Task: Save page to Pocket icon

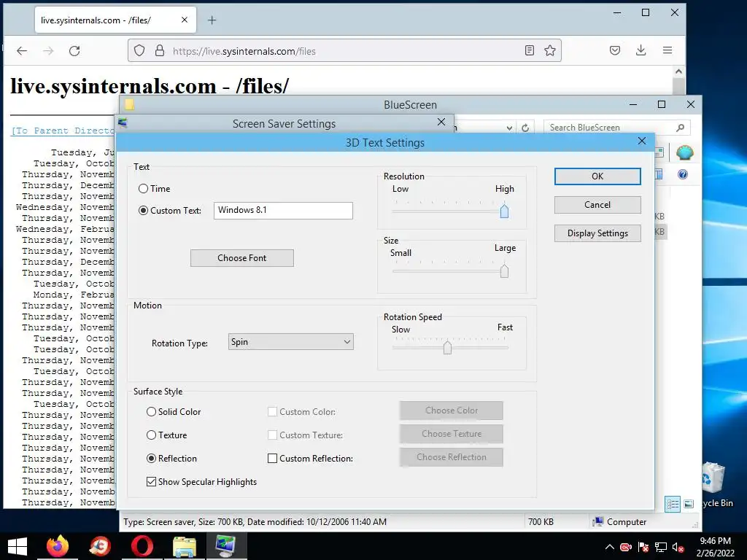Action: (615, 50)
